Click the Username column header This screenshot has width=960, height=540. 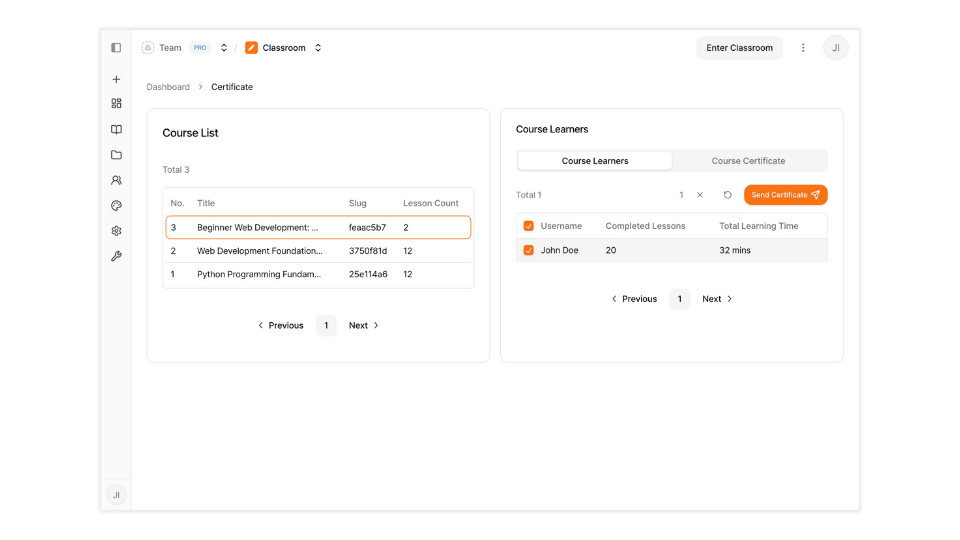(561, 226)
